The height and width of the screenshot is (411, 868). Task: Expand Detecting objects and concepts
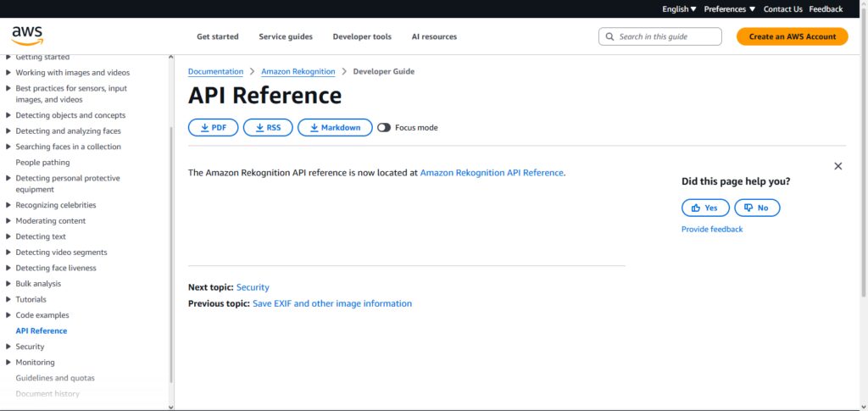[8, 115]
